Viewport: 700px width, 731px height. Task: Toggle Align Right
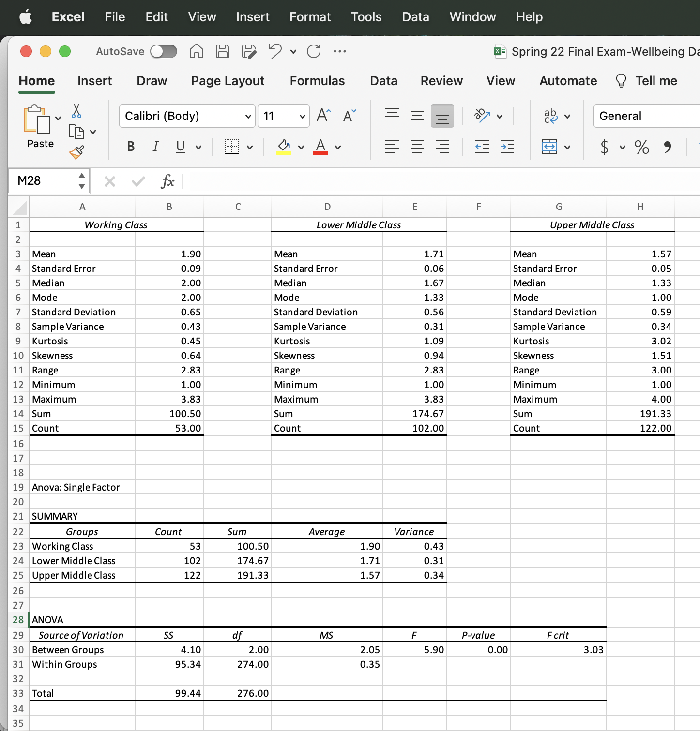point(442,147)
